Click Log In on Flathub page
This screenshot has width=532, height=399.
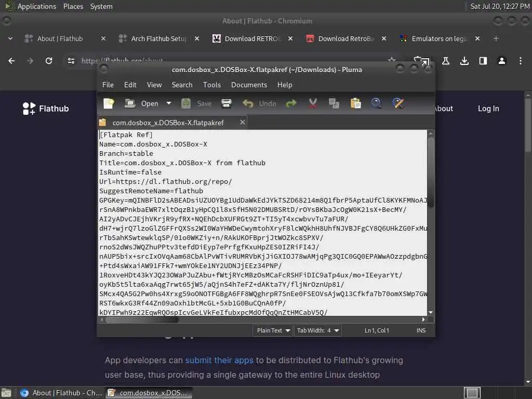point(488,109)
